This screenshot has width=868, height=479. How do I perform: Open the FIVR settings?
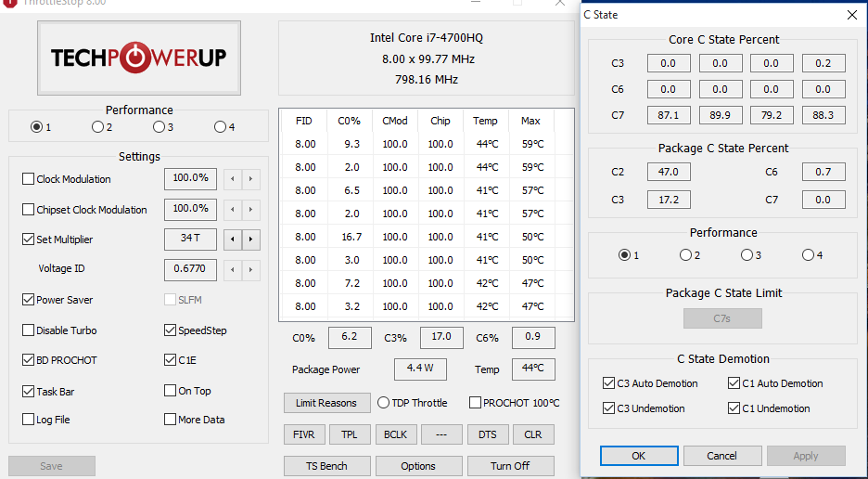tap(304, 434)
